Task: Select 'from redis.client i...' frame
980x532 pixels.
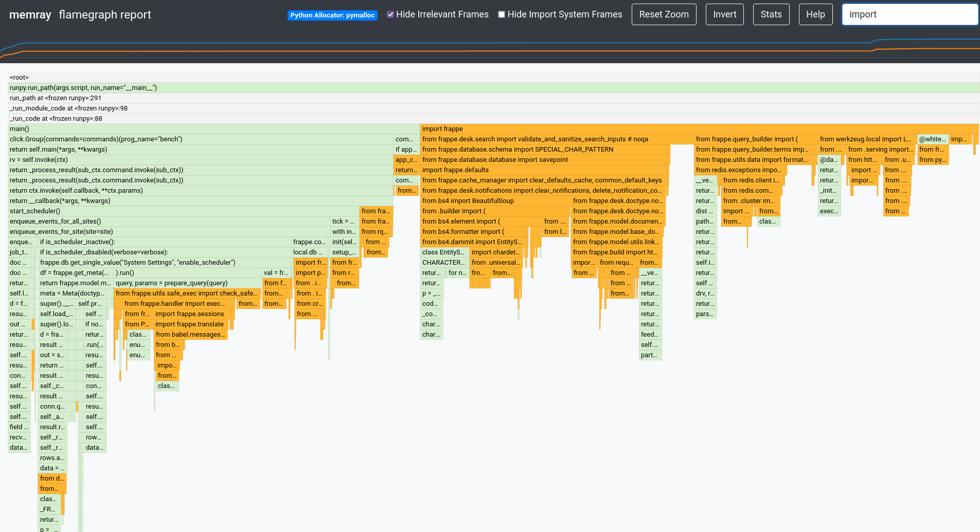Action: tap(753, 180)
